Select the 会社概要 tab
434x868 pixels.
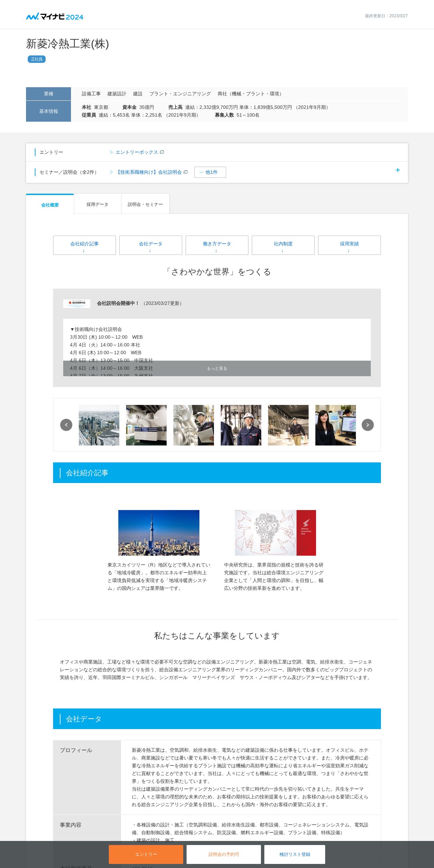click(x=50, y=204)
